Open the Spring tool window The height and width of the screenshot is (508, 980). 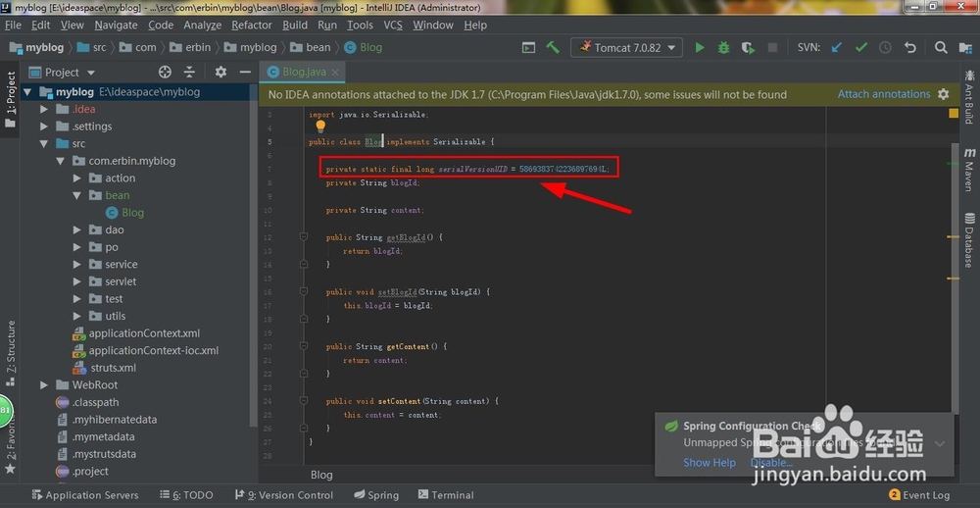pos(375,495)
